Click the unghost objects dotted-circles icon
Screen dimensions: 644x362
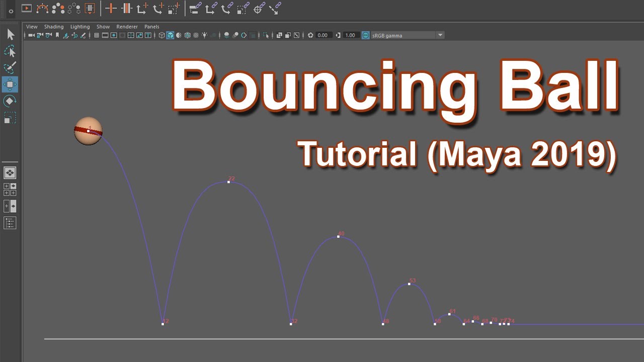[74, 8]
